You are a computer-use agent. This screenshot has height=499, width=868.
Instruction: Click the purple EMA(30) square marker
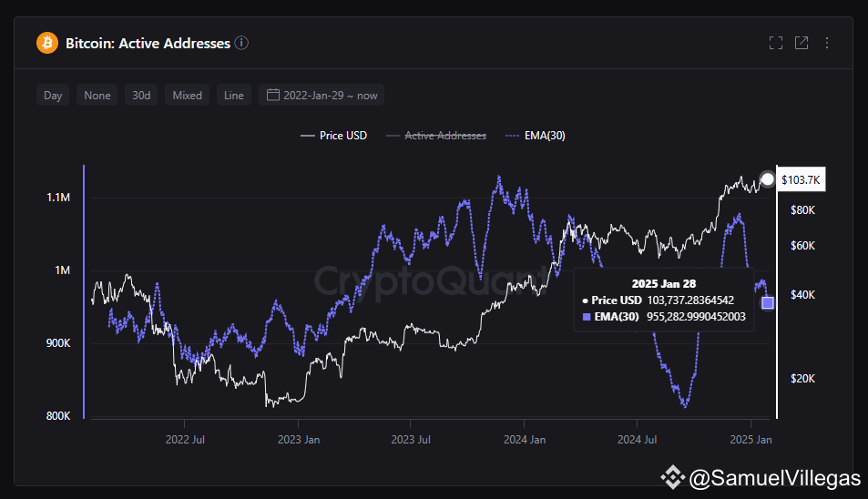point(767,302)
